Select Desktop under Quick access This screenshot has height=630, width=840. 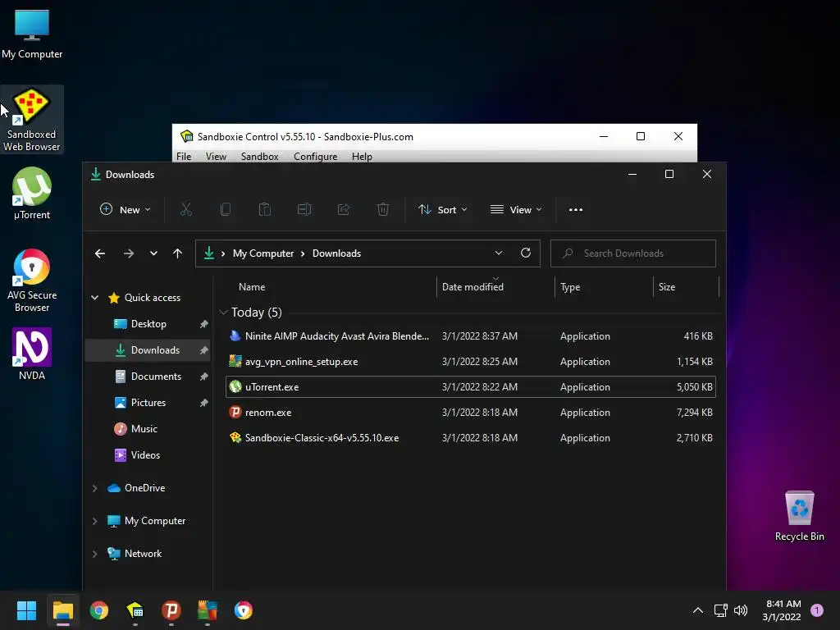coord(148,324)
